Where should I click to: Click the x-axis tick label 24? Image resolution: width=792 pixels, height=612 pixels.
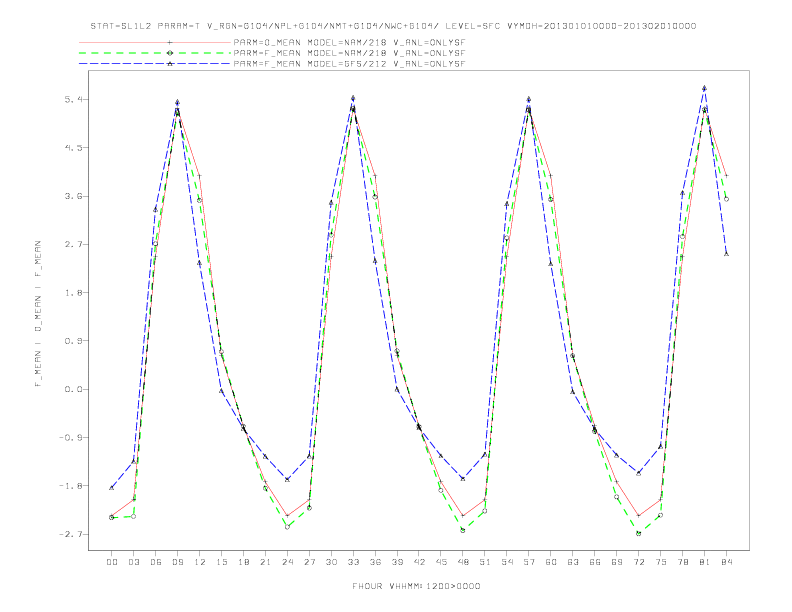click(x=287, y=562)
